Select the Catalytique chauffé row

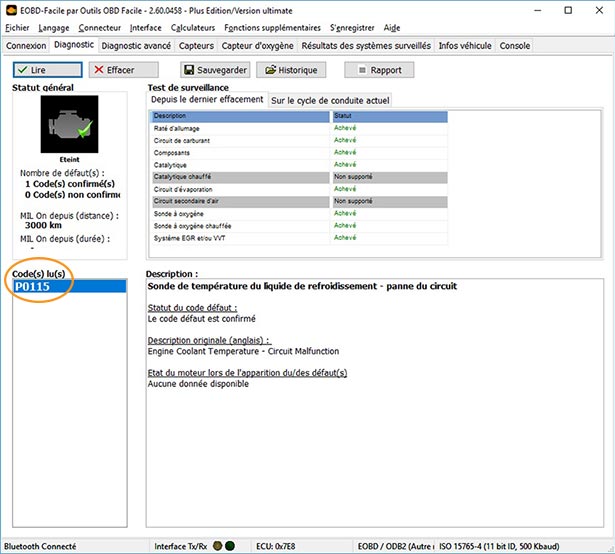(300, 177)
